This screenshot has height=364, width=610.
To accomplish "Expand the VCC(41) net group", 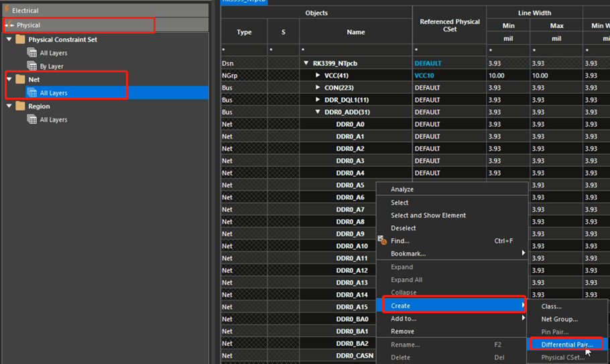I will click(x=318, y=75).
